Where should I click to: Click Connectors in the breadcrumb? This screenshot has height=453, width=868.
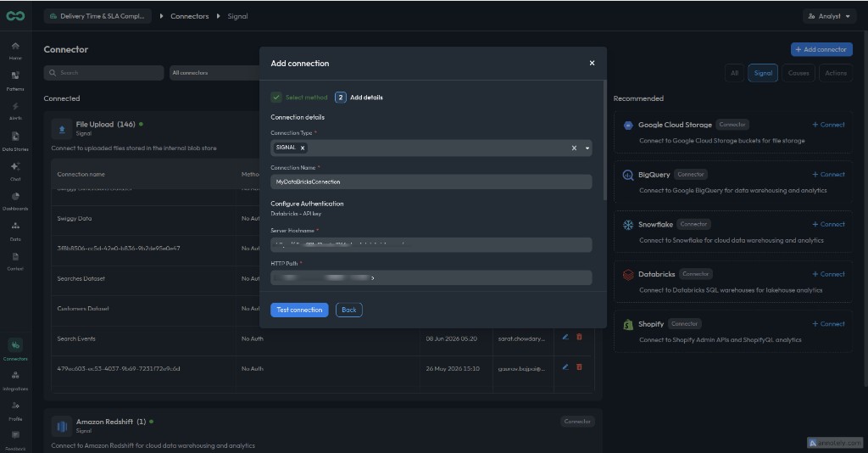pos(189,16)
